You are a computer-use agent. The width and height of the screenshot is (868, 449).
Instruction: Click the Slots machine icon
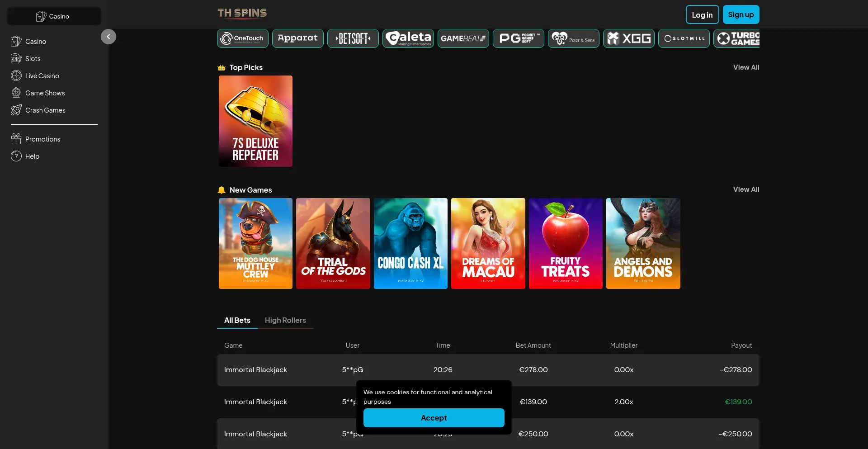[16, 59]
